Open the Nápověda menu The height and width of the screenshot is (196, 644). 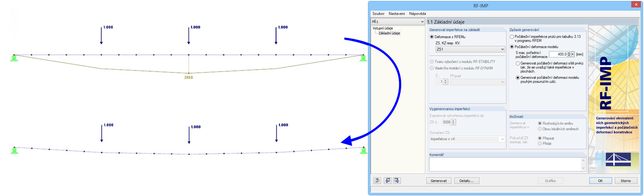pyautogui.click(x=417, y=14)
